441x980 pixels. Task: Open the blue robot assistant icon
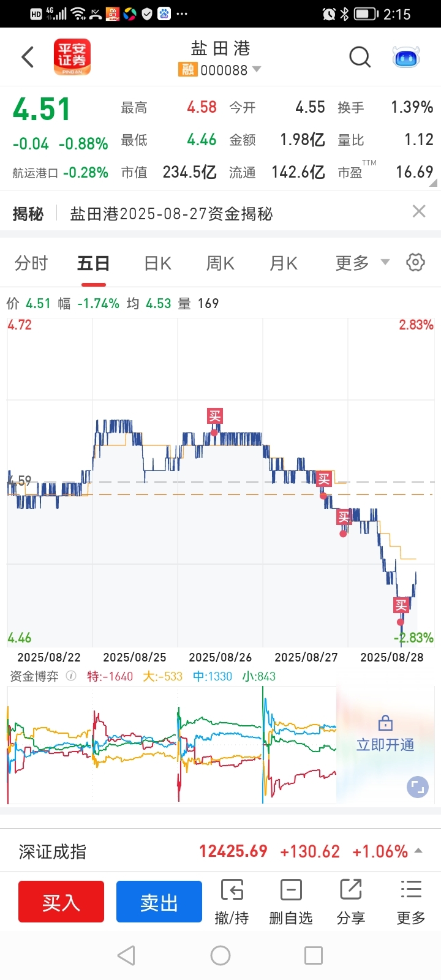405,58
